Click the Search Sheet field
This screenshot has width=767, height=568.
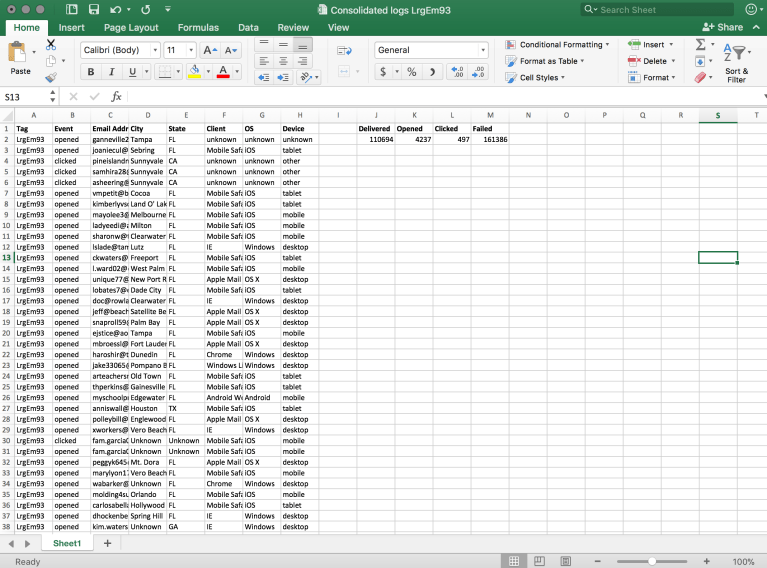(658, 9)
